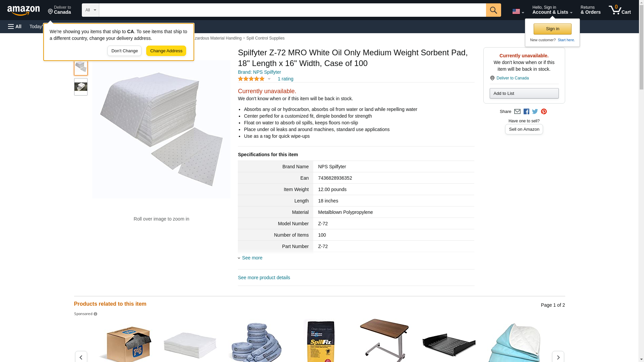Share product on Facebook icon
This screenshot has width=644, height=362.
pyautogui.click(x=526, y=112)
